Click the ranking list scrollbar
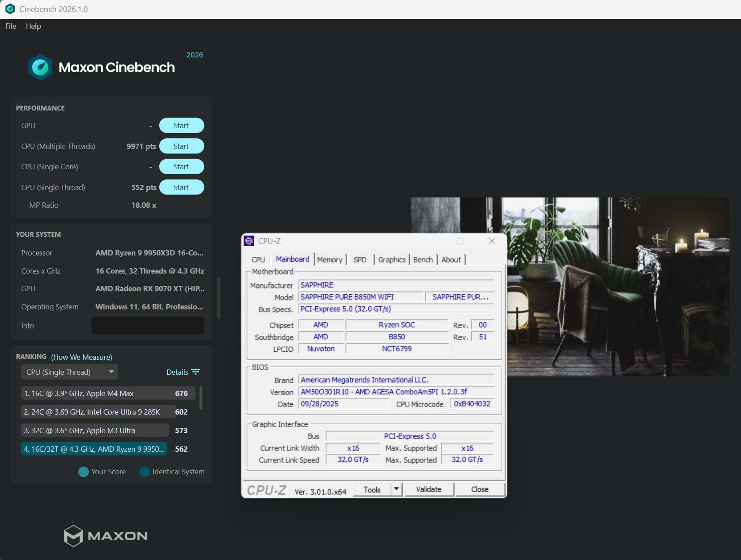Viewport: 741px width, 560px height. point(201,398)
